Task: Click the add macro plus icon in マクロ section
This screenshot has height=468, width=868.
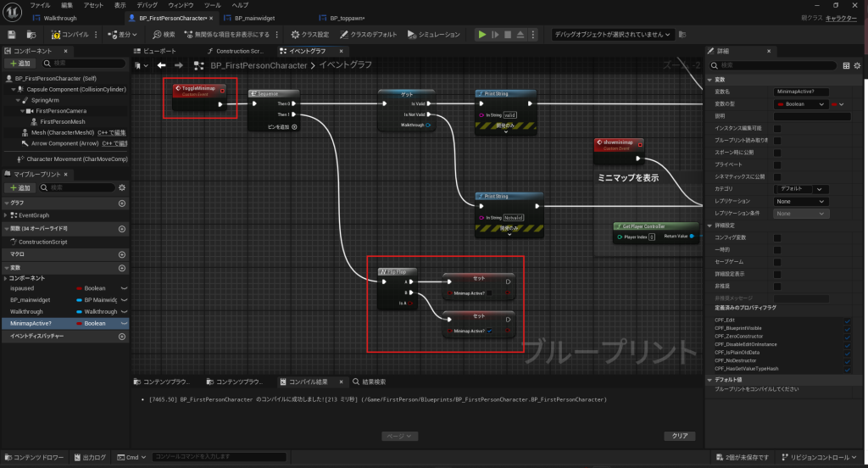Action: pos(122,254)
